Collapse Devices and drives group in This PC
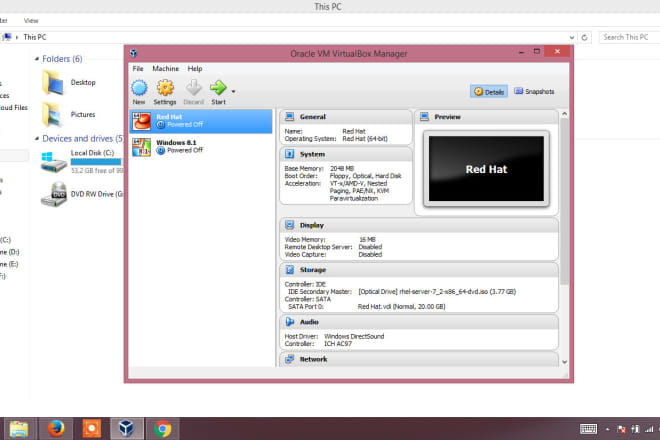Screen dimensions: 660x440 37,138
